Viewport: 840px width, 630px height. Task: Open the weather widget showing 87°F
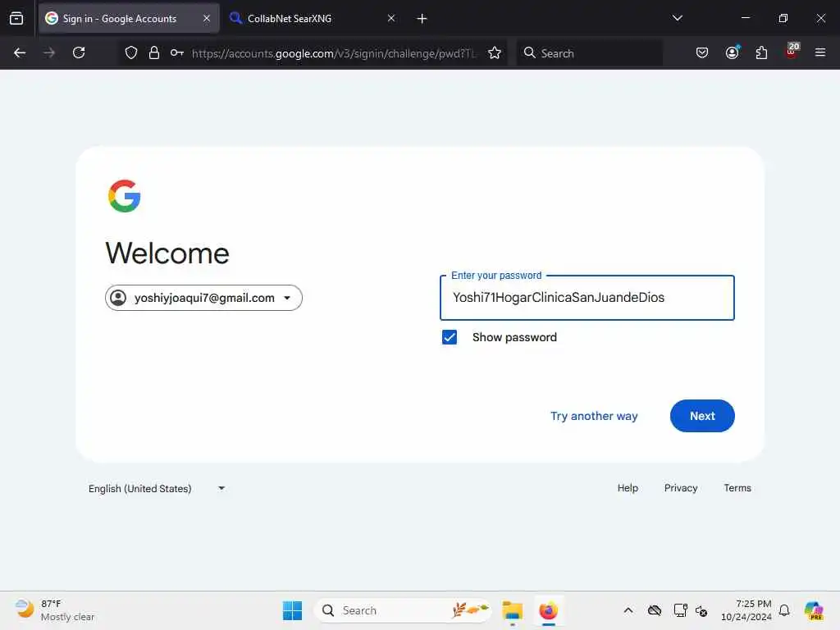coord(55,610)
